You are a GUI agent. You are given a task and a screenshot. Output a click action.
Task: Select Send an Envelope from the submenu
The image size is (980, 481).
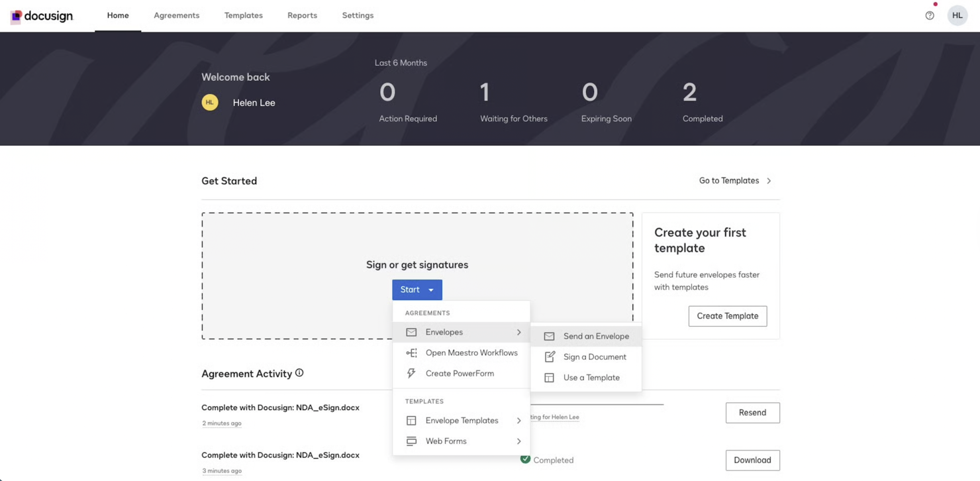click(586, 336)
